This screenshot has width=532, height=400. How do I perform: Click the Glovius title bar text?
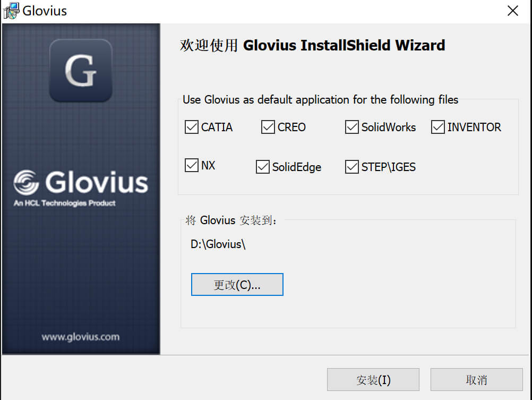coord(45,11)
